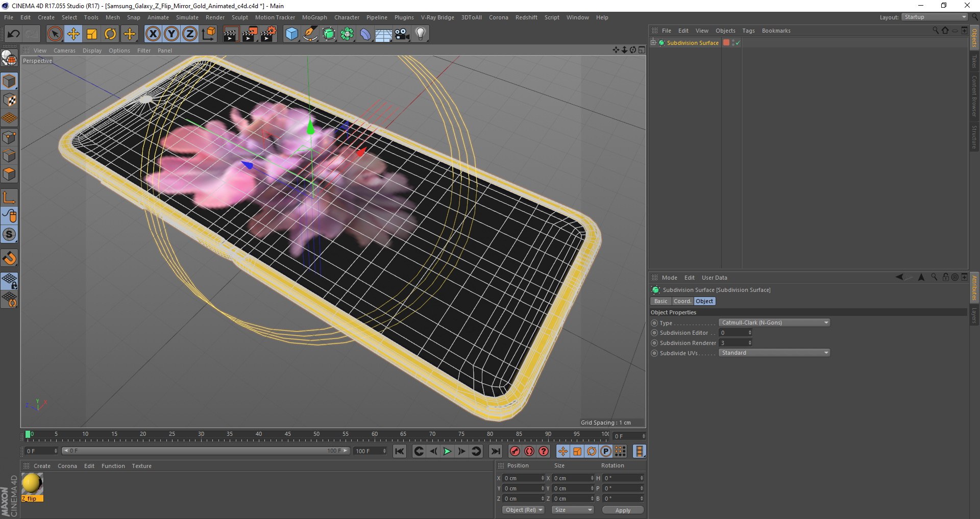980x519 pixels.
Task: Click the Undo arrow icon
Action: pos(13,34)
